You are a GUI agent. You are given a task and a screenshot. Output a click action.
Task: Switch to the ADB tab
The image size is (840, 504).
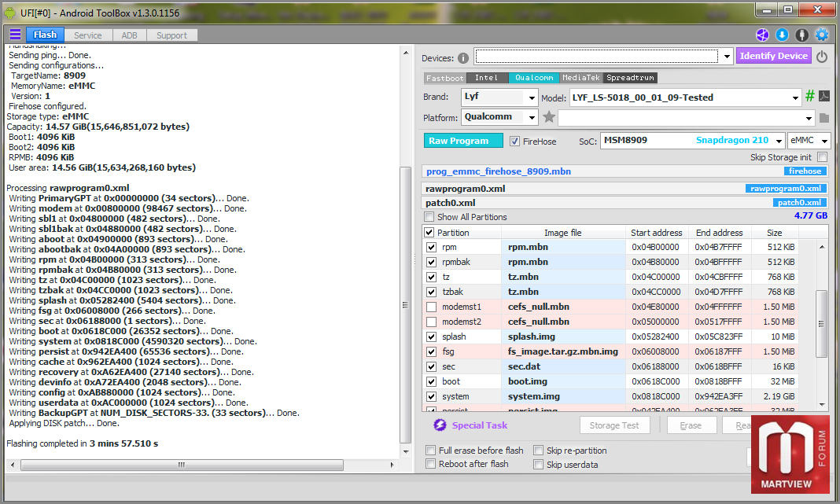click(129, 35)
